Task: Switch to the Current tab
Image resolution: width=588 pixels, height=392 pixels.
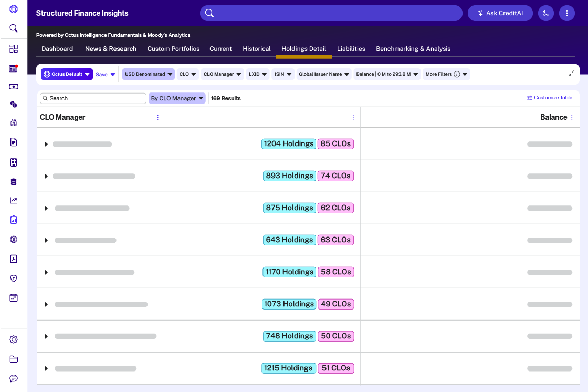Action: click(220, 49)
